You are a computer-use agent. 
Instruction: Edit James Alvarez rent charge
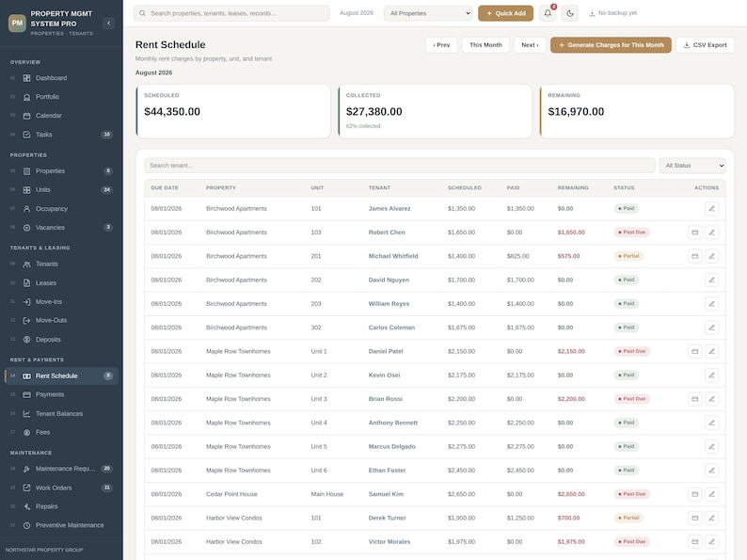point(712,209)
